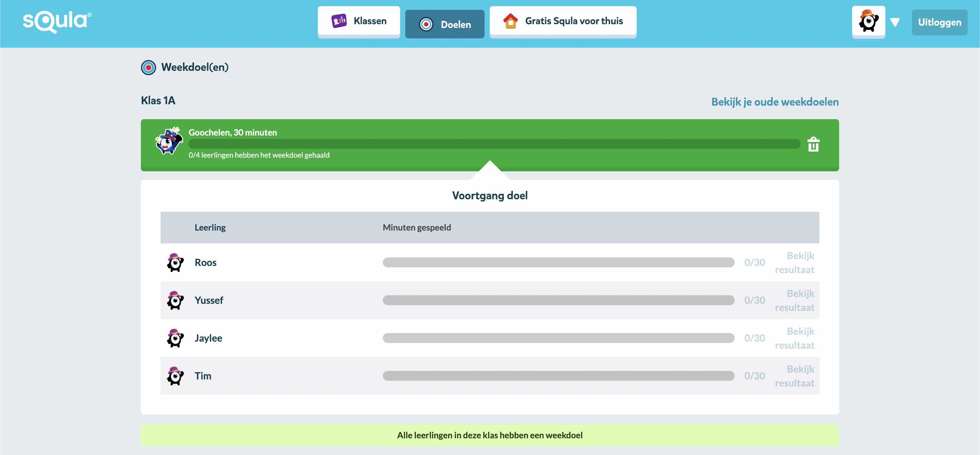Click Roos's 0/30 minutes value

[x=754, y=262]
